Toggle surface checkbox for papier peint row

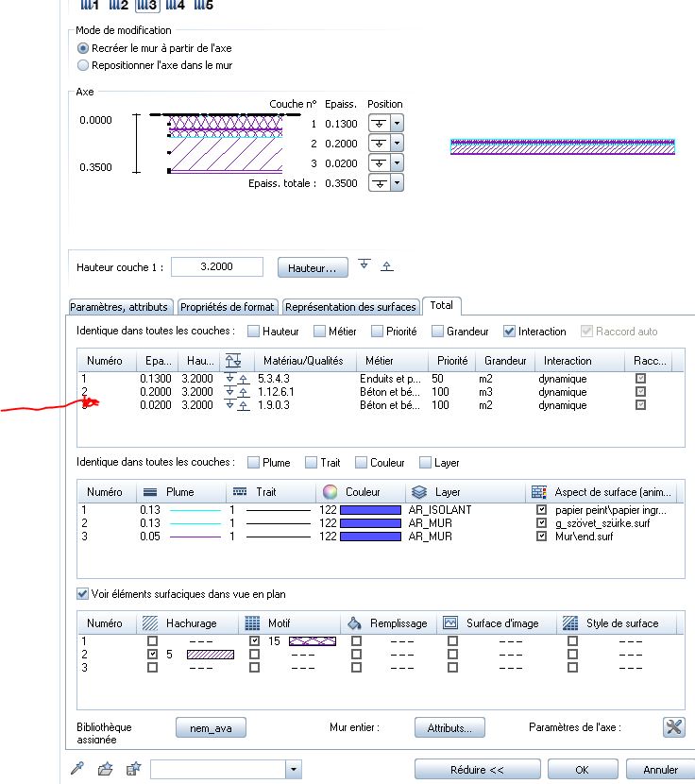541,509
